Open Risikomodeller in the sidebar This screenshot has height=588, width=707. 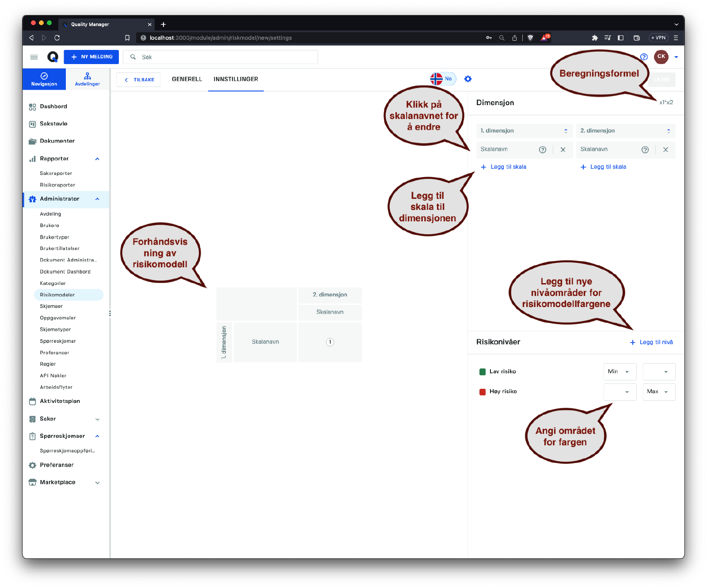click(x=57, y=295)
